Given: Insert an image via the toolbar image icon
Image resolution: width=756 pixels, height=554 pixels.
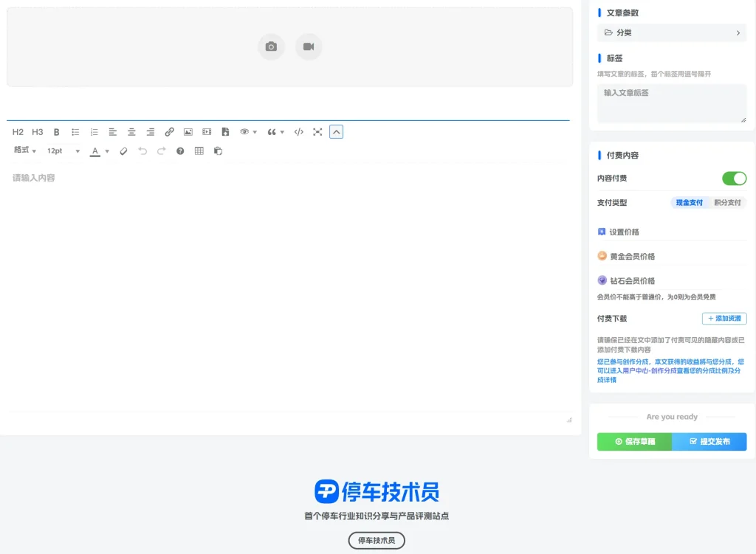Looking at the screenshot, I should (x=188, y=132).
